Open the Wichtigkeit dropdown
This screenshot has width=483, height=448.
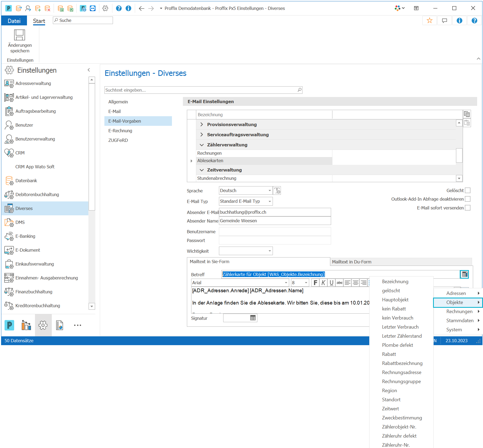tap(270, 251)
